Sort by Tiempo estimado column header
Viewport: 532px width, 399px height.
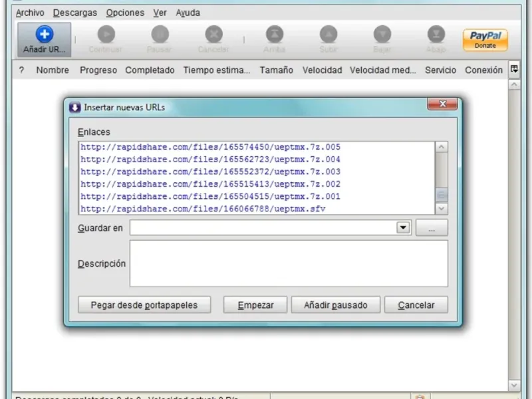pyautogui.click(x=217, y=70)
